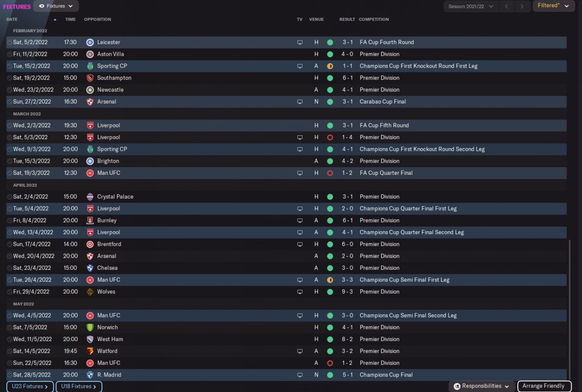Sort by the TV column header
This screenshot has width=582, height=392.
pyautogui.click(x=300, y=20)
